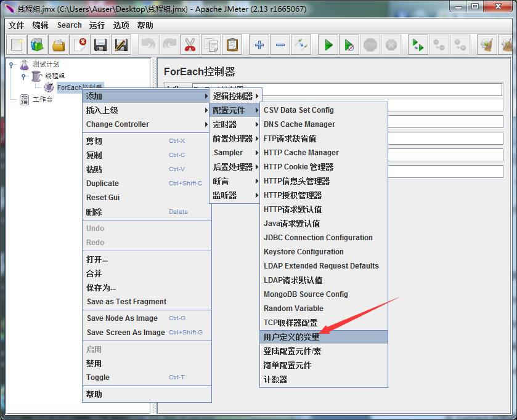Click the Paste clipboard icon
The image size is (517, 420).
pos(232,45)
